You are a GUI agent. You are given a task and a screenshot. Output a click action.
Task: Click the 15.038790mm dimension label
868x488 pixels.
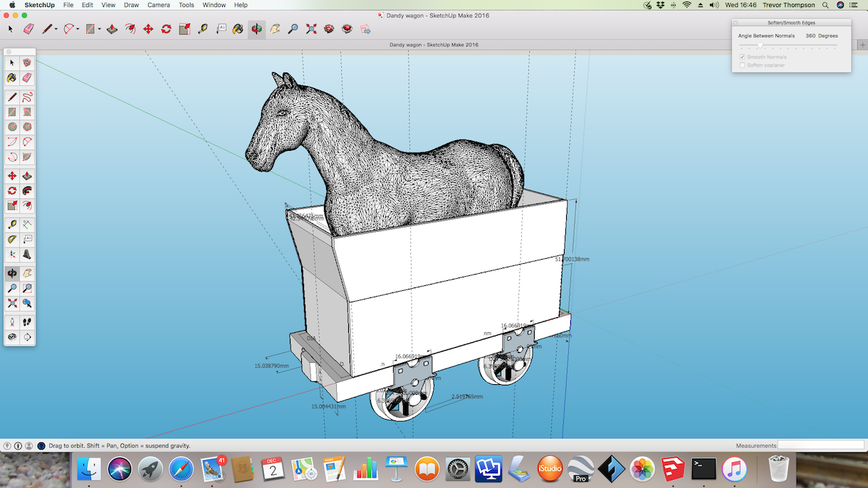(271, 366)
